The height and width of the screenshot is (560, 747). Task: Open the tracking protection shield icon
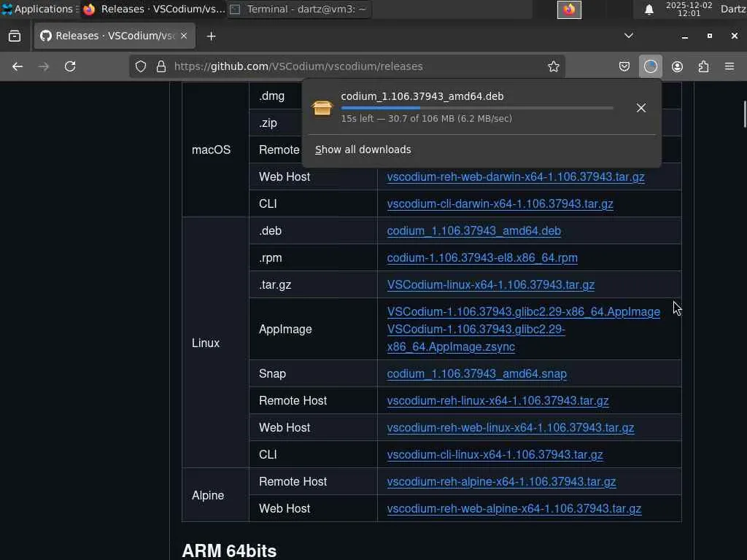point(141,66)
